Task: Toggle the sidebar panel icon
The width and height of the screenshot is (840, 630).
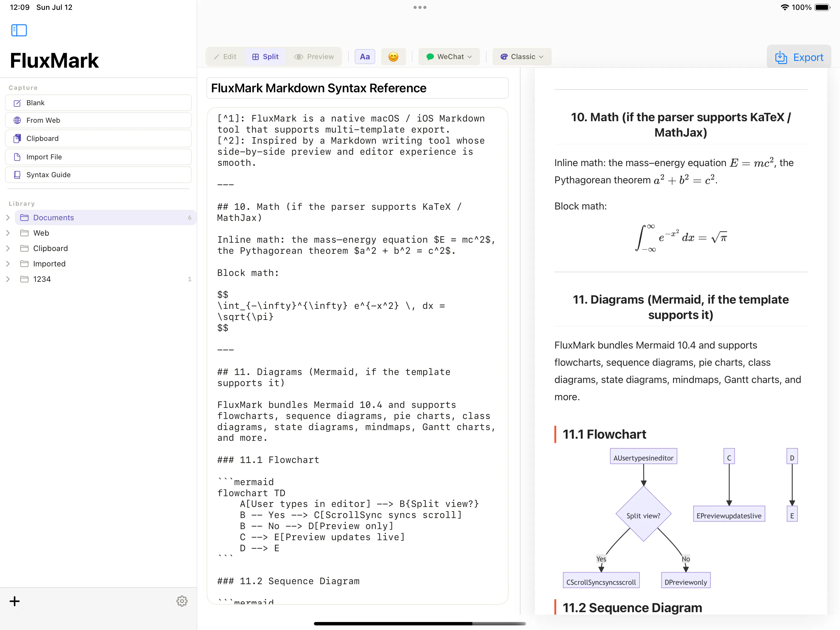Action: coord(19,30)
